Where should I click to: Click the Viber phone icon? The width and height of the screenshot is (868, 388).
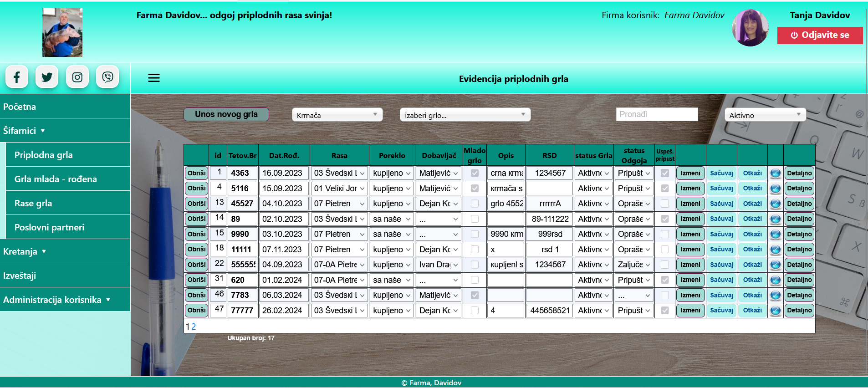107,77
